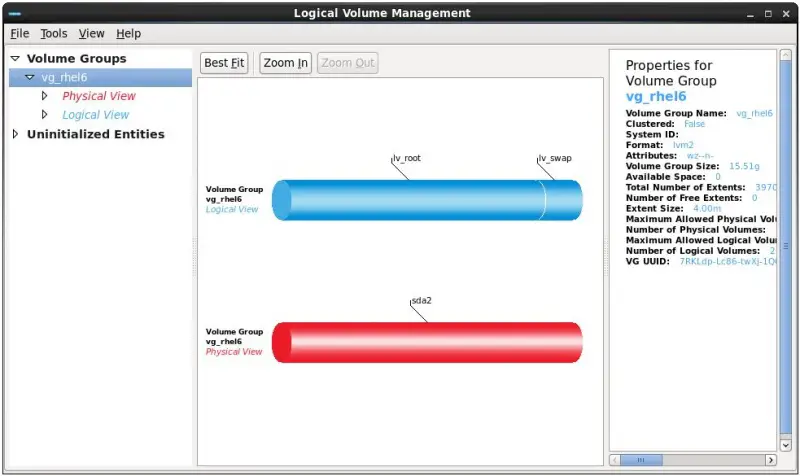Expand Uninitialized Entities node

(x=15, y=134)
